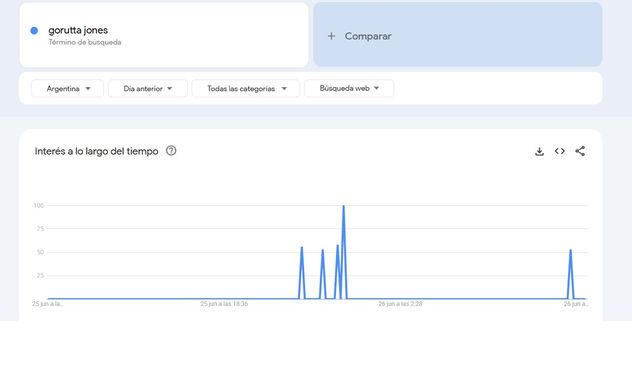Viewport: 632px width, 384px height.
Task: Click the Término de búsqueda label
Action: [85, 42]
